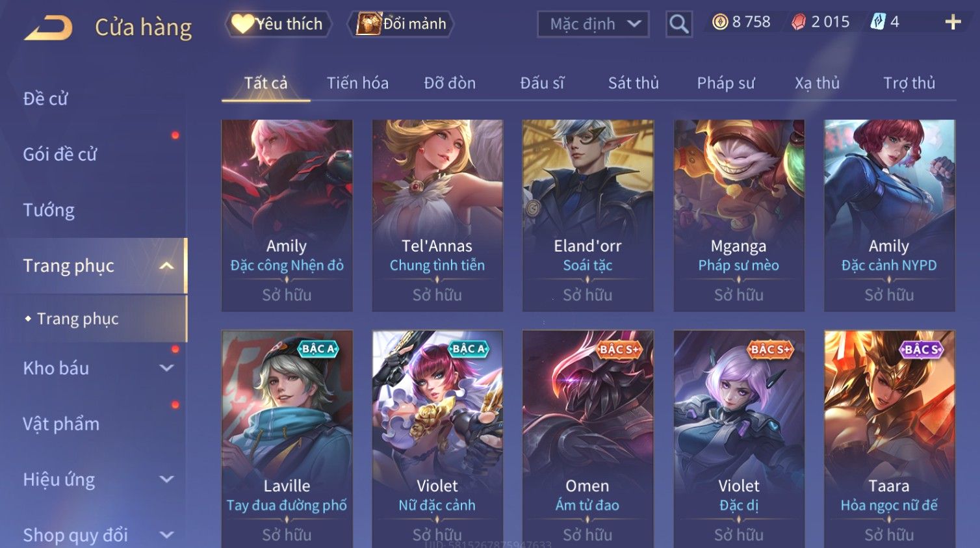Screen dimensions: 980x548
Task: Expand the Hiệu ứng section
Action: click(167, 479)
